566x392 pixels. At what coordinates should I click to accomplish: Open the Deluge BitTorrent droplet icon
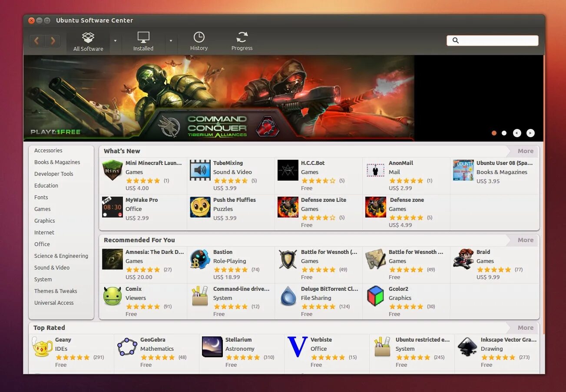288,296
